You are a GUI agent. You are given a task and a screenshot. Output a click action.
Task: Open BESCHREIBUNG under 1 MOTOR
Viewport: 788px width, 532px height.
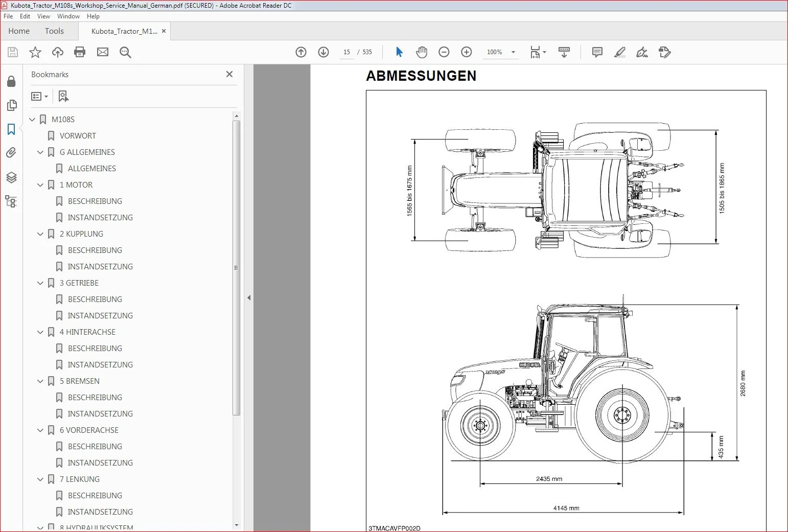(95, 201)
